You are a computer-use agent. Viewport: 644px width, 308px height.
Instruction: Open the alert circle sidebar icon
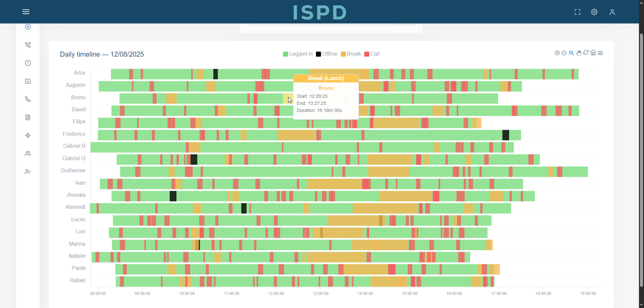click(28, 63)
